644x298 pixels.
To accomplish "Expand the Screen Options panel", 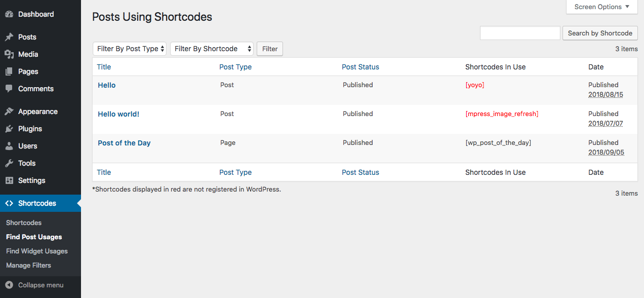I will click(601, 7).
